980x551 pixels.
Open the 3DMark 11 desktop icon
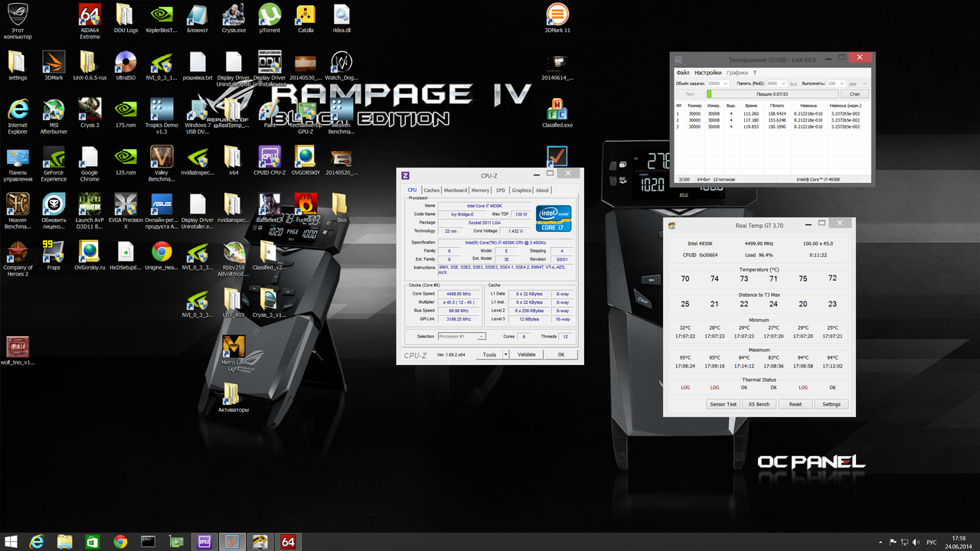557,18
